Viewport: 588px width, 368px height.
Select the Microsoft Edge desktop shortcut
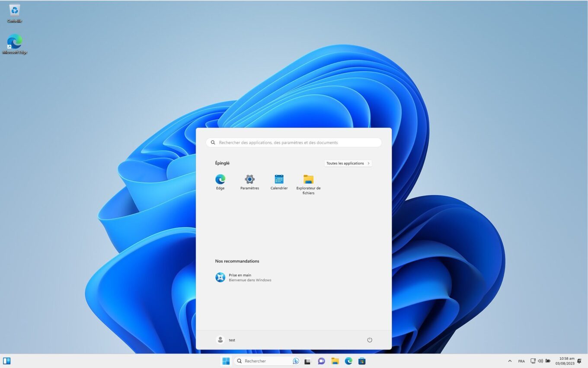(x=15, y=45)
